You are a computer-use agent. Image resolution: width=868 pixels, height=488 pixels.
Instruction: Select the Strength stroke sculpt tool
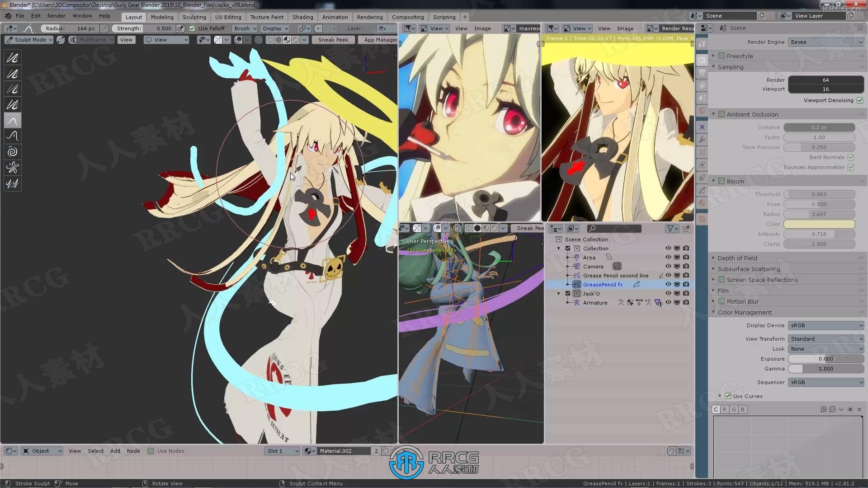coord(13,89)
